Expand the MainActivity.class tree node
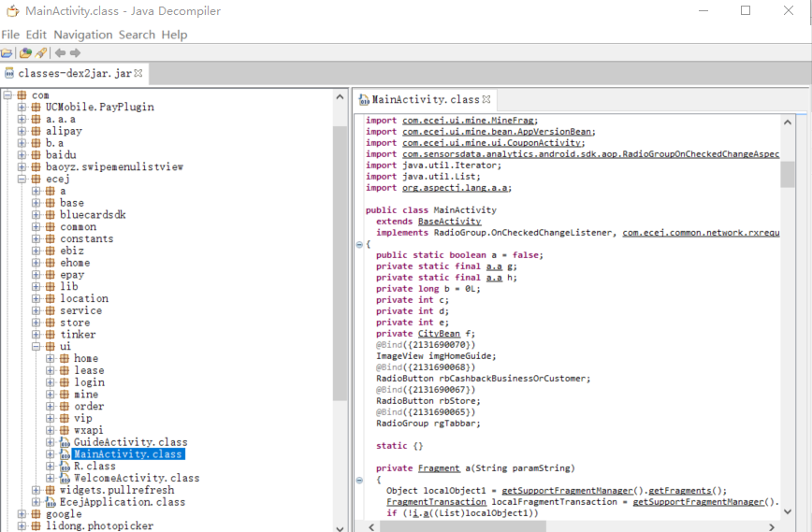Viewport: 812px width, 532px height. [51, 454]
